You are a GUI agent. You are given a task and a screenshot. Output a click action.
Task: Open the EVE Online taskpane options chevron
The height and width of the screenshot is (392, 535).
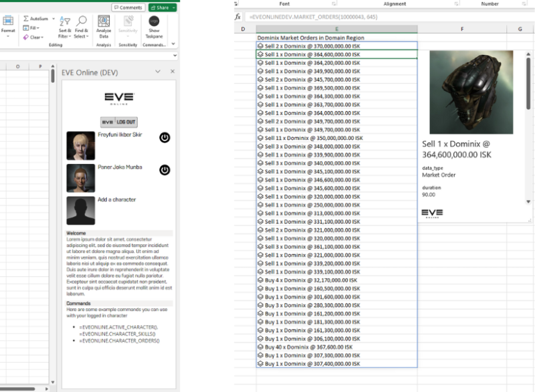(x=158, y=72)
